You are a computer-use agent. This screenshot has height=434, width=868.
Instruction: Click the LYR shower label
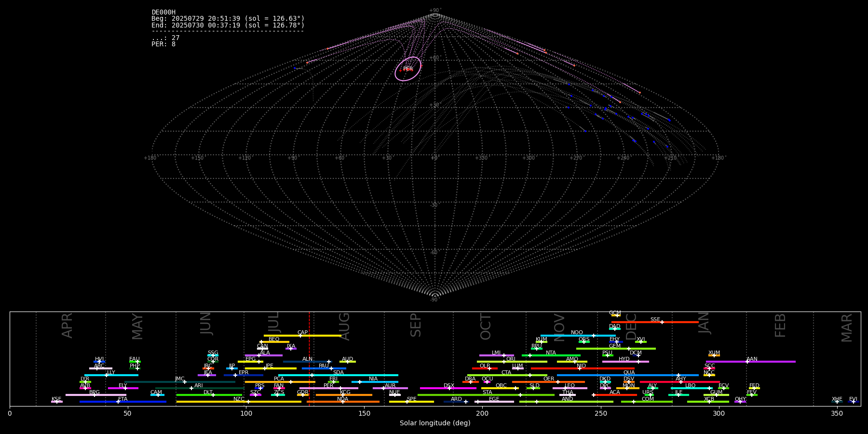coord(85,379)
